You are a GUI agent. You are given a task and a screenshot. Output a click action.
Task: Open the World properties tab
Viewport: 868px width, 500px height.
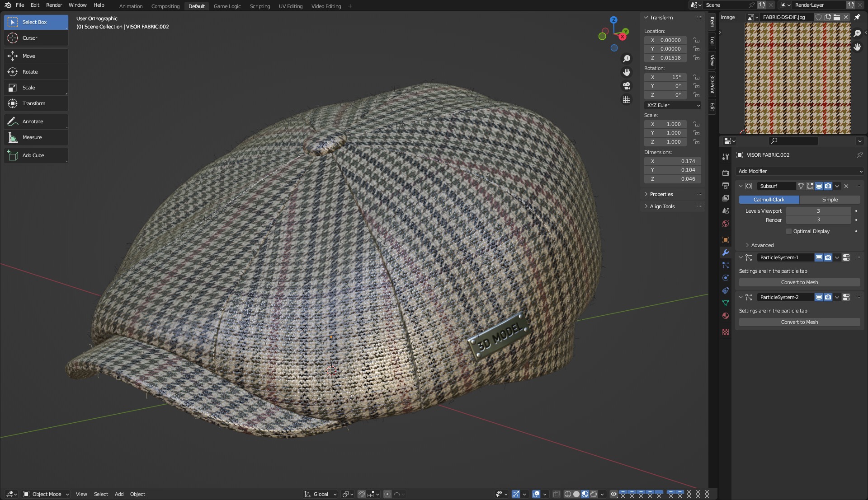click(726, 224)
